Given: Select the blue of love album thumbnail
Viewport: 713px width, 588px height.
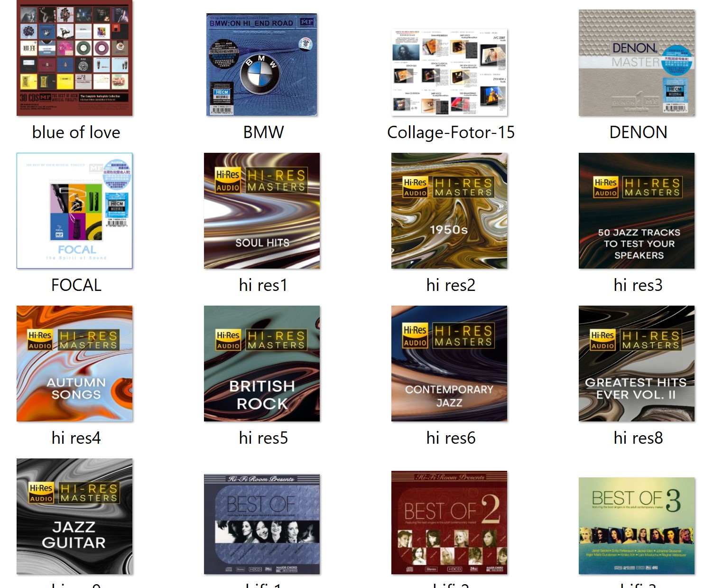Looking at the screenshot, I should tap(74, 58).
